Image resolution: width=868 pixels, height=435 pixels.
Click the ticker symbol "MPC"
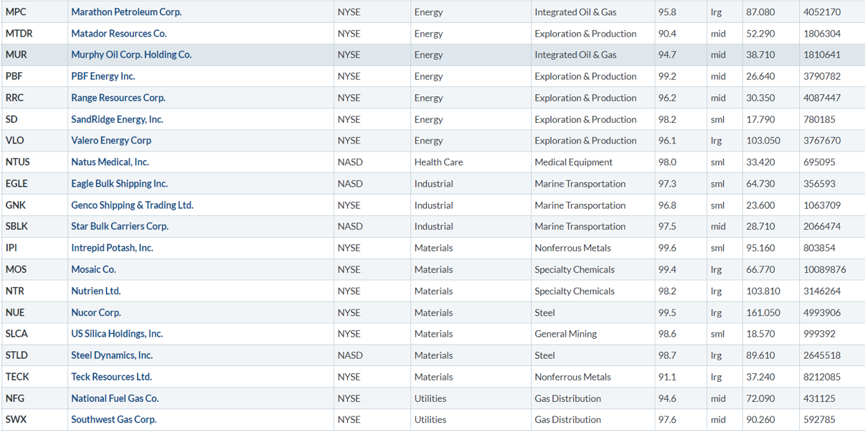coord(16,12)
